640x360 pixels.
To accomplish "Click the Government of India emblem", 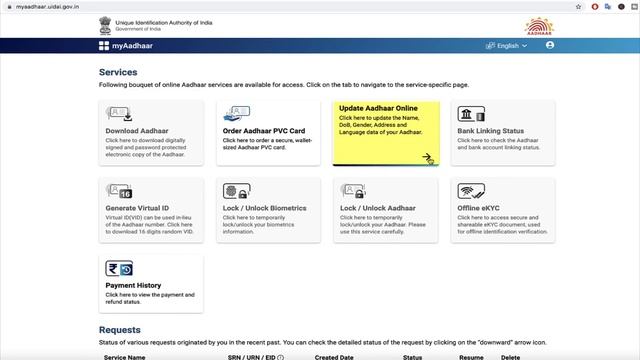I will (x=105, y=25).
